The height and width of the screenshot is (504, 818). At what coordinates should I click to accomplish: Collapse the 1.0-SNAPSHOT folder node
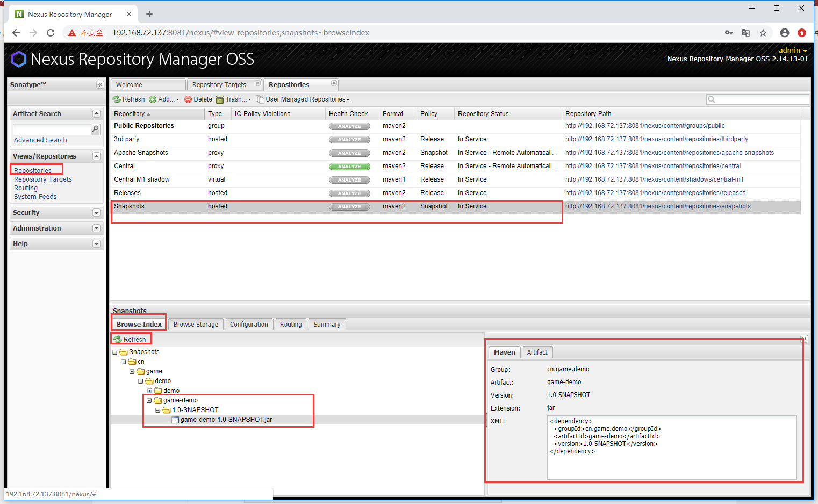pos(158,411)
